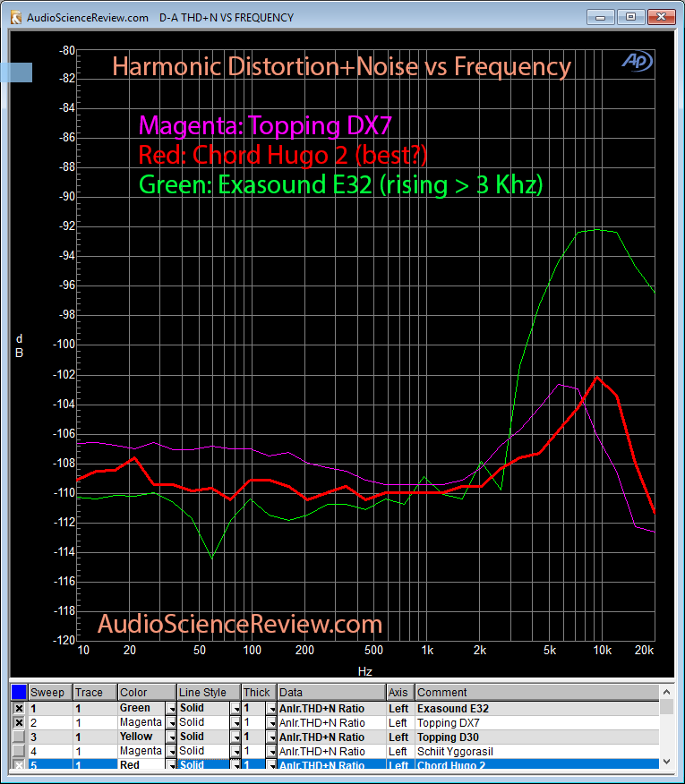This screenshot has height=784, width=685.
Task: Click the 'dB' y-axis label
Action: pos(19,345)
